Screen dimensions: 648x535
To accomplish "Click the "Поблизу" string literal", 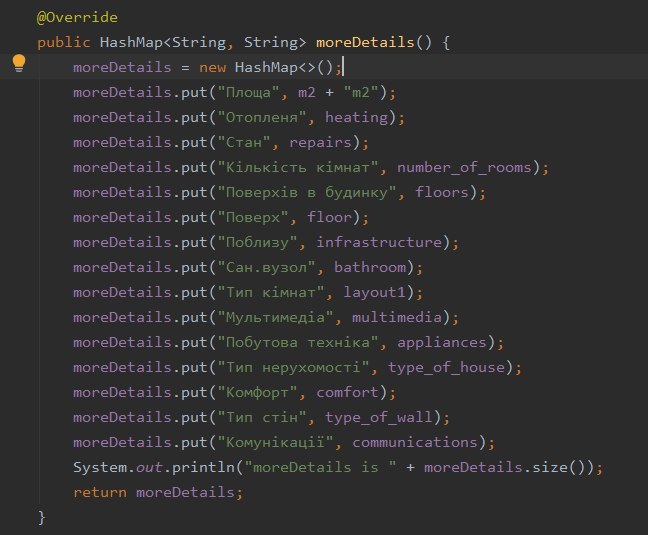I will pos(258,242).
